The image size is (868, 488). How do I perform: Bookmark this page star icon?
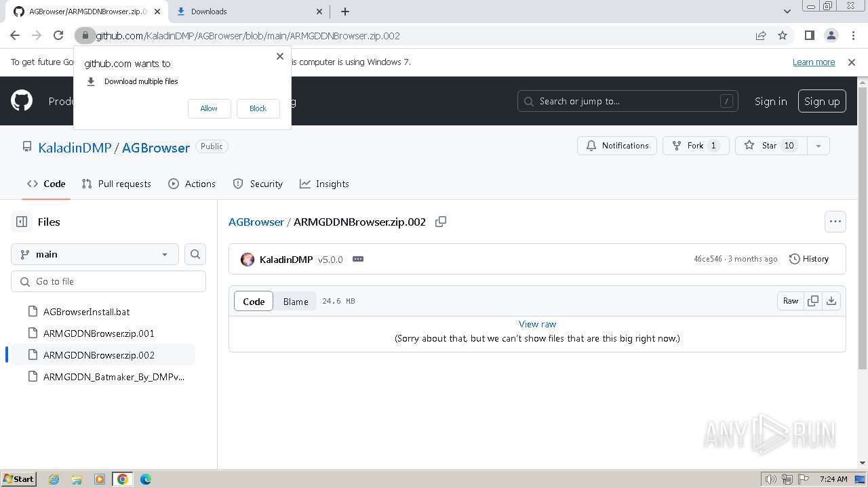pyautogui.click(x=783, y=35)
